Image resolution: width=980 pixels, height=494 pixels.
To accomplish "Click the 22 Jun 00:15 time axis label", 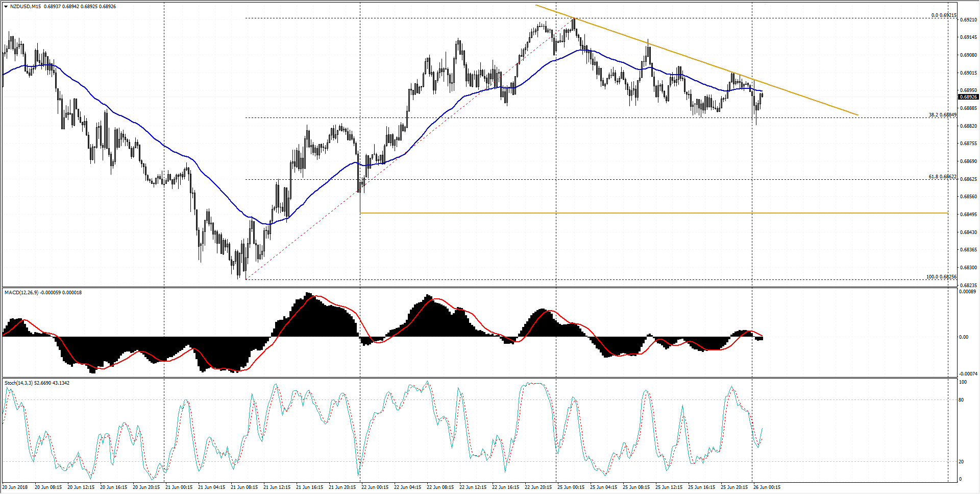I will (x=375, y=487).
